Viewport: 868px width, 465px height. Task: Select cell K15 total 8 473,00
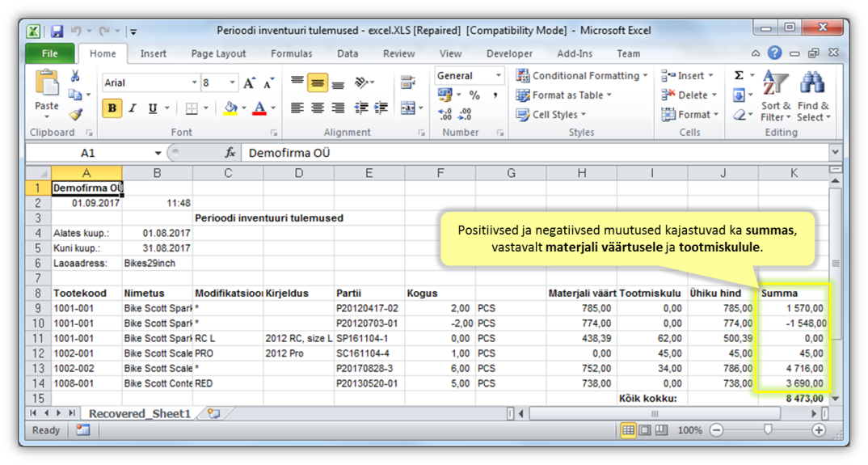click(x=794, y=398)
